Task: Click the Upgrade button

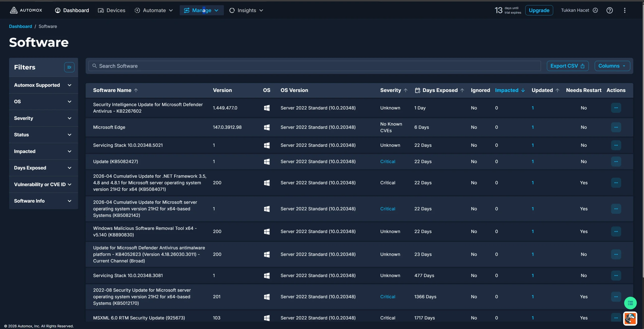Action: click(x=539, y=10)
